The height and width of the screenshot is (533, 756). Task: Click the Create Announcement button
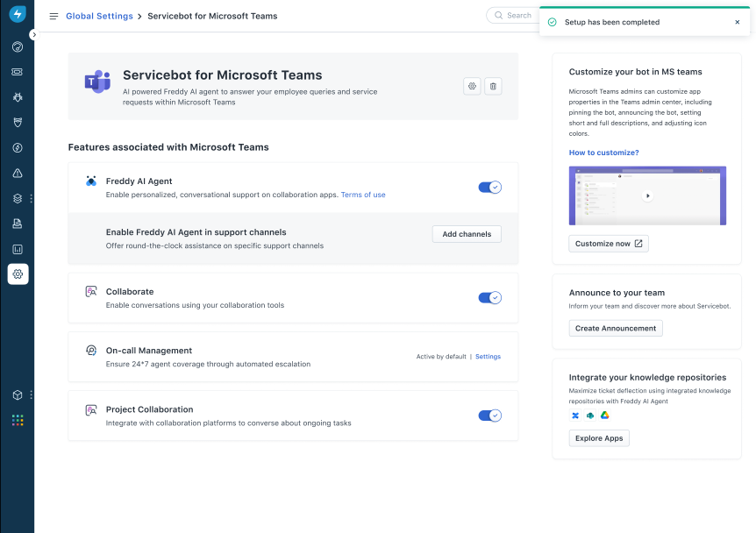coord(616,328)
